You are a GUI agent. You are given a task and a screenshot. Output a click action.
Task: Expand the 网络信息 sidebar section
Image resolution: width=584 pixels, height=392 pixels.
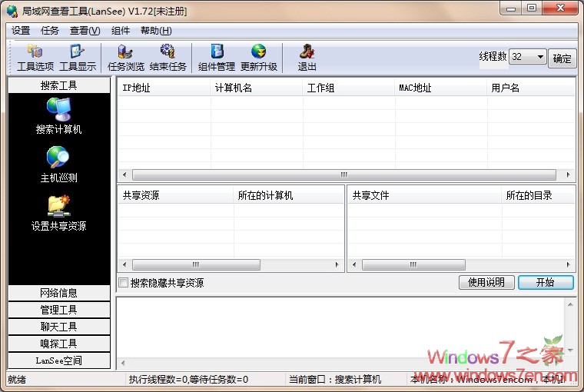(58, 293)
